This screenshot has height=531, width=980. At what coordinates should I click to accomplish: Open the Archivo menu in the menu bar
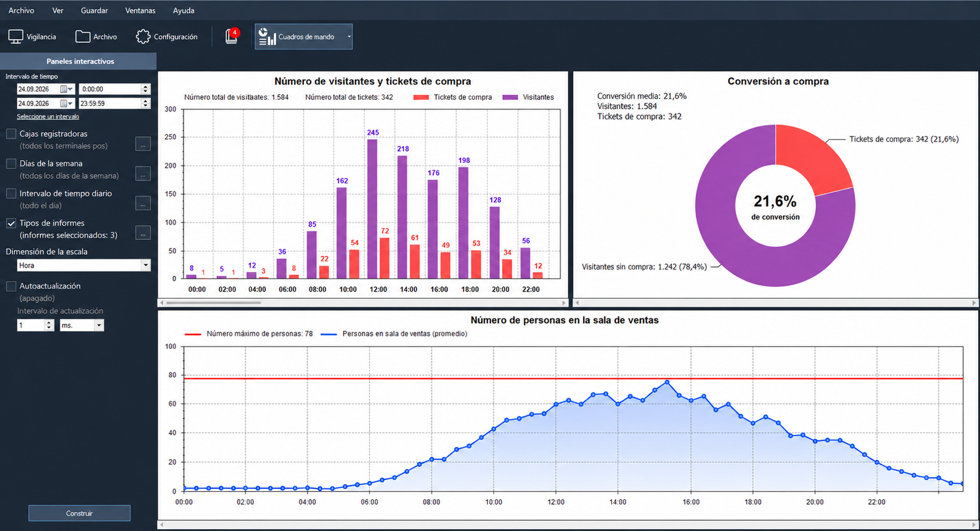[x=21, y=10]
